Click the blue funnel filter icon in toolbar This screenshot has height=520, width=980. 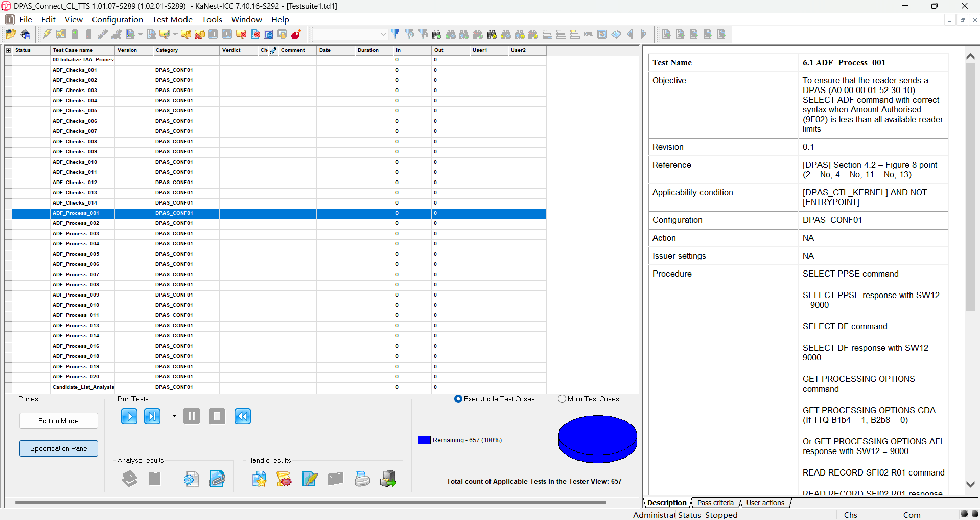395,34
